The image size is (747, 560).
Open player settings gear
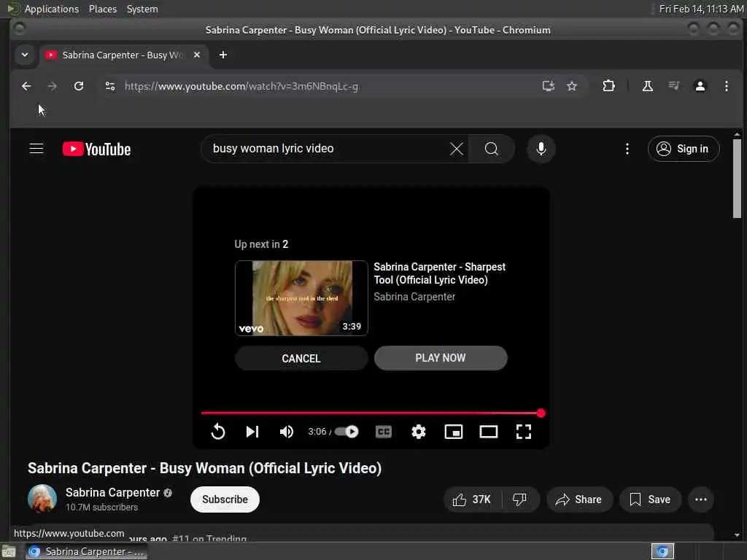click(x=418, y=432)
